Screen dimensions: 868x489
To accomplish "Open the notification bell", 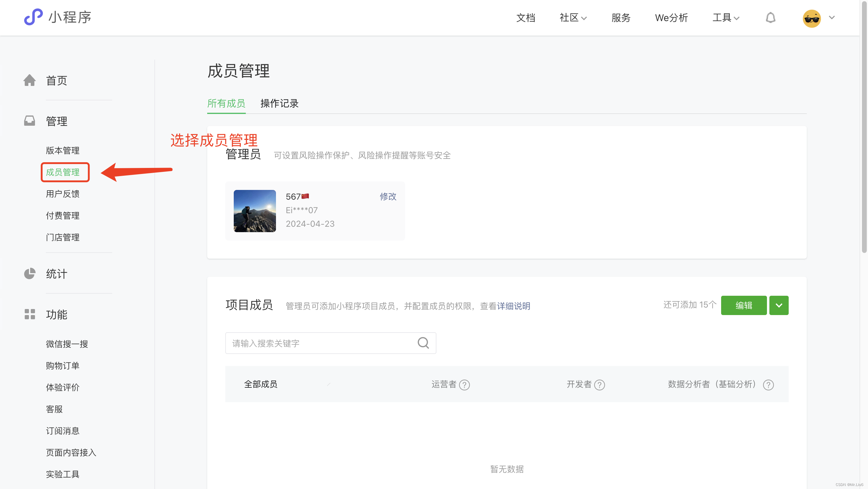I will click(770, 17).
